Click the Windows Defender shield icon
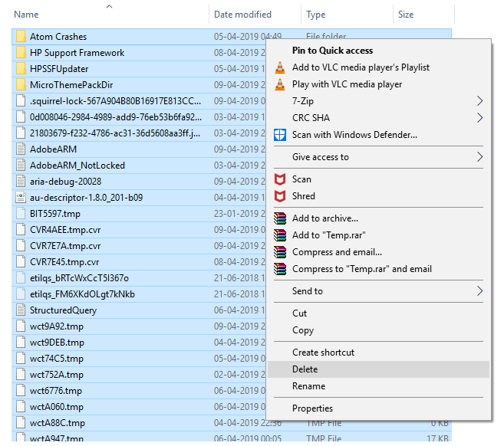Viewport: 504px width, 446px height. pyautogui.click(x=280, y=135)
